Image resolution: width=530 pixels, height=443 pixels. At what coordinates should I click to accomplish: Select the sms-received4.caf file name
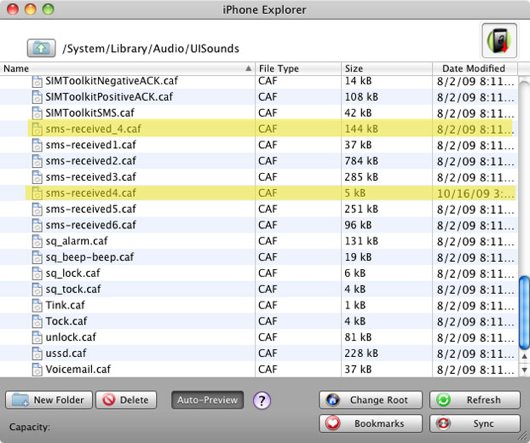[x=91, y=193]
